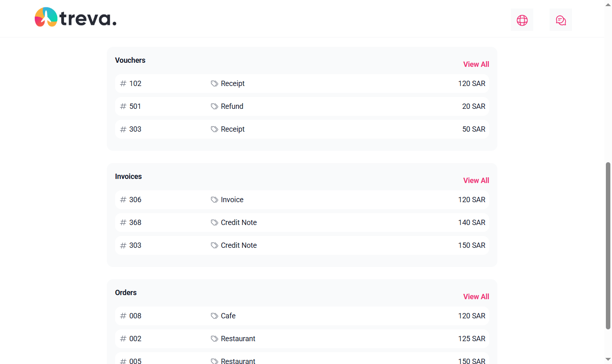Image resolution: width=612 pixels, height=364 pixels.
Task: Open the chat messages icon
Action: click(x=561, y=20)
